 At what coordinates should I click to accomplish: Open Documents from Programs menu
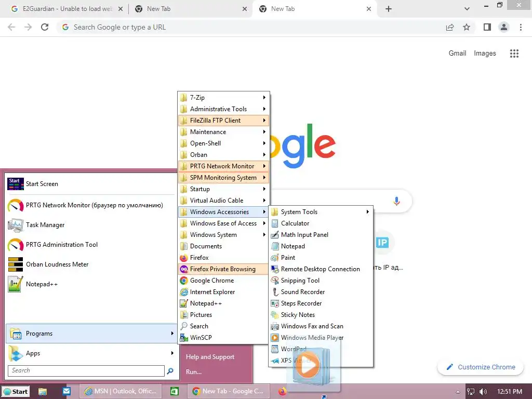(x=223, y=246)
